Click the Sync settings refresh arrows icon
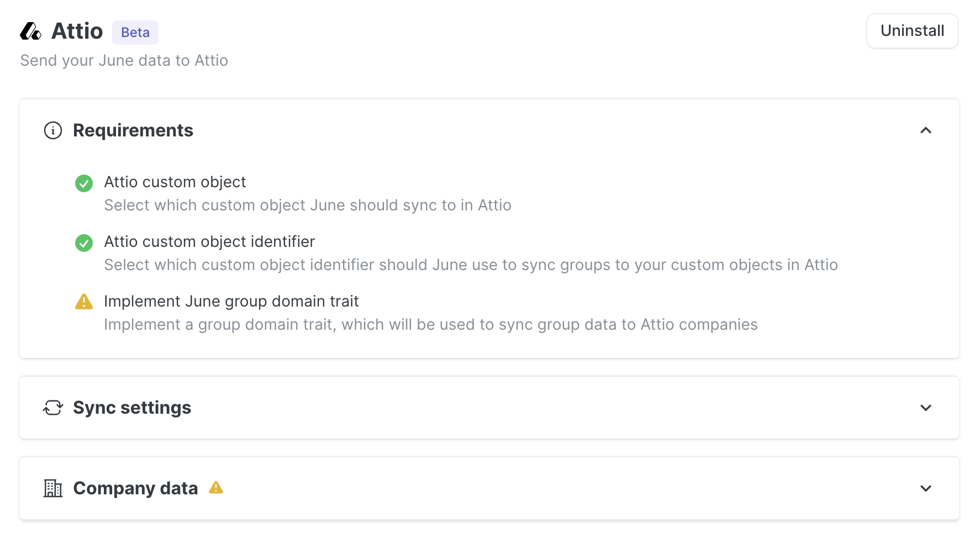The image size is (980, 549). (x=53, y=408)
